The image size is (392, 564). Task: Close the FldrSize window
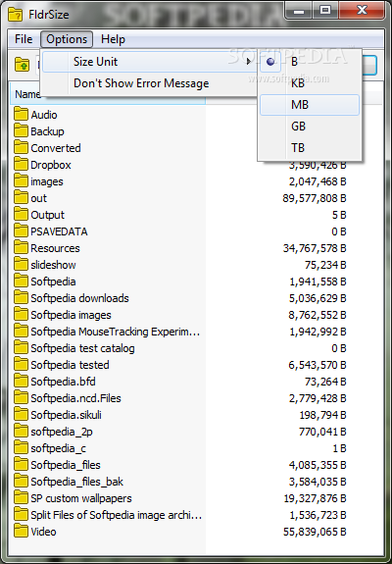point(362,11)
